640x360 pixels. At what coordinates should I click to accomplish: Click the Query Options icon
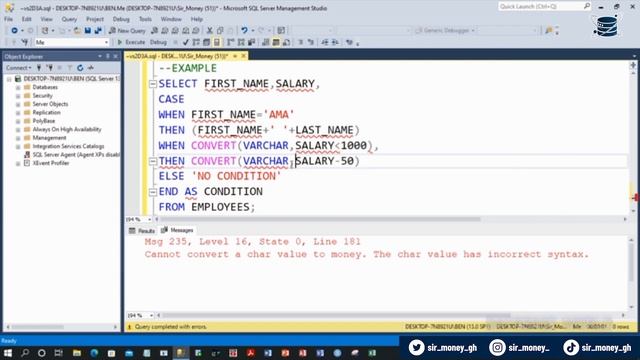(207, 42)
